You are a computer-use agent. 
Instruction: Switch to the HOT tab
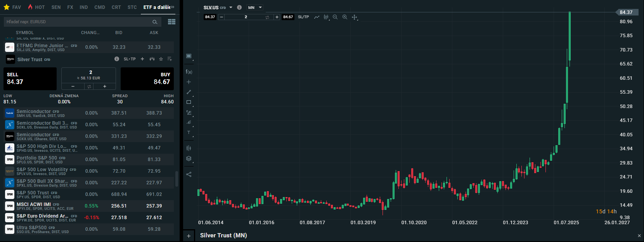(x=36, y=7)
